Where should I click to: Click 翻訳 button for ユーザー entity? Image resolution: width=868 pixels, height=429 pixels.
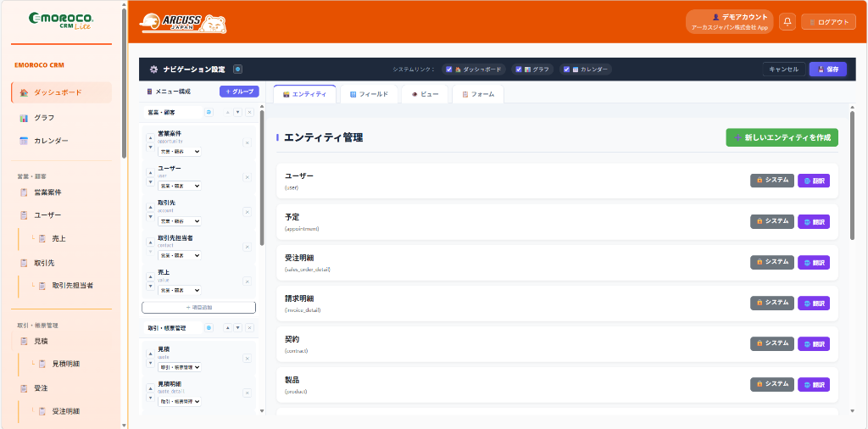(x=814, y=181)
